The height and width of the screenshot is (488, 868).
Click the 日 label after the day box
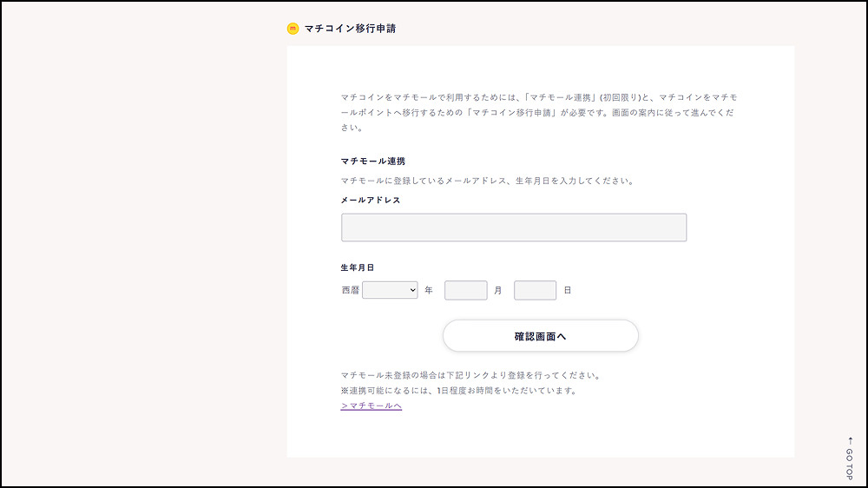[568, 290]
